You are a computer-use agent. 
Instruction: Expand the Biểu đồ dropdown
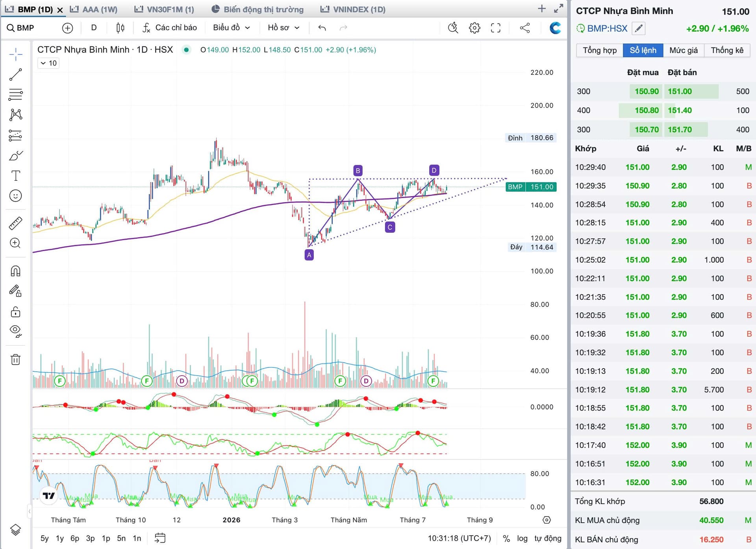pyautogui.click(x=232, y=28)
